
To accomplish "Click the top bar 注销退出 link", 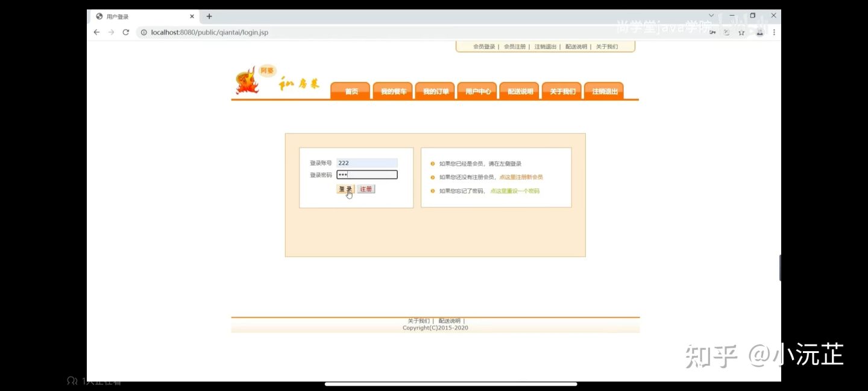I will (x=546, y=46).
